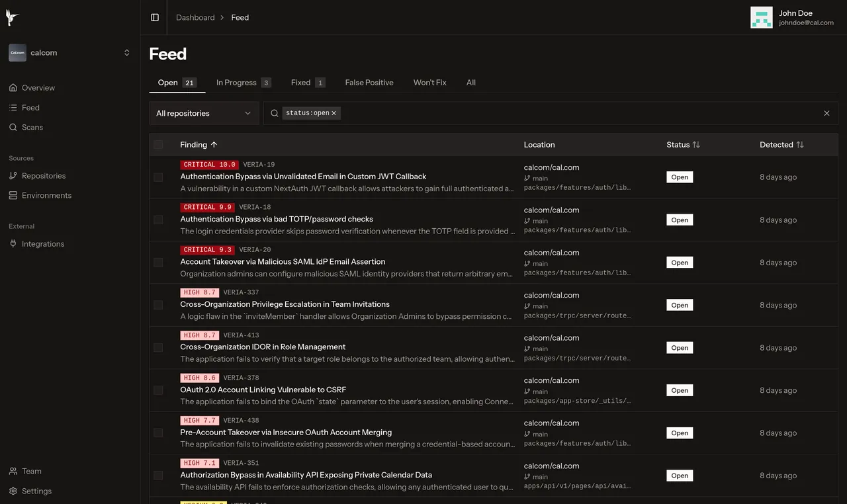Open Dashboard breadcrumb link

195,18
